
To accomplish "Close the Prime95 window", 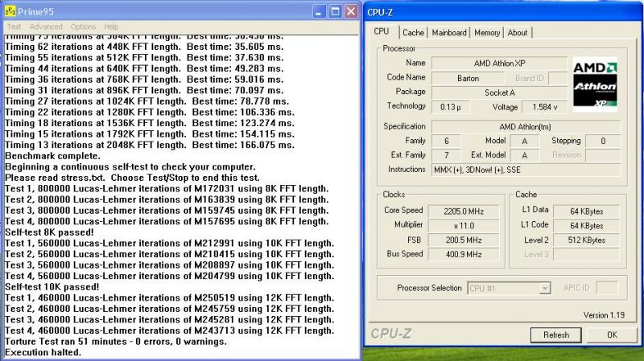I will (351, 11).
